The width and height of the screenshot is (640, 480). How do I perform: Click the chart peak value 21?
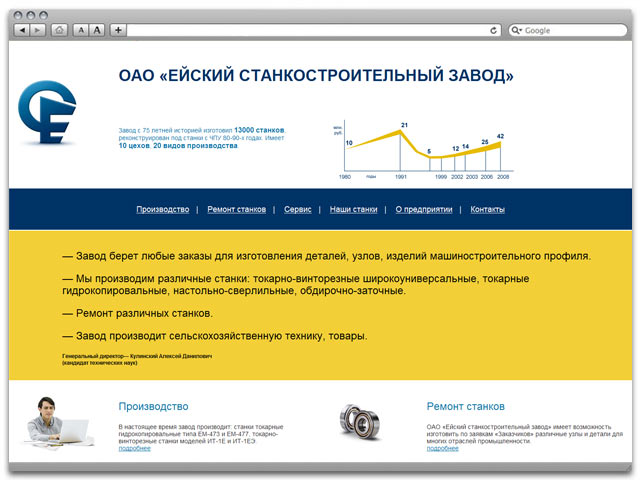pyautogui.click(x=404, y=125)
